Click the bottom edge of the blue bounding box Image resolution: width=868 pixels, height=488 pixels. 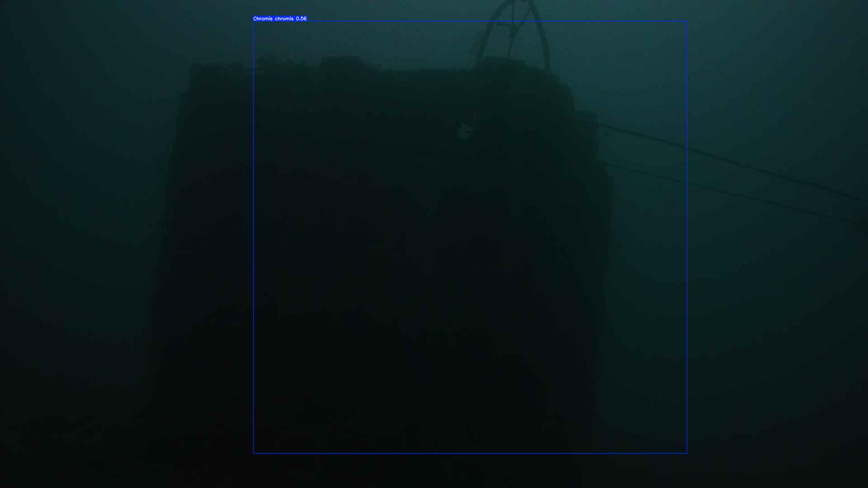click(x=470, y=453)
